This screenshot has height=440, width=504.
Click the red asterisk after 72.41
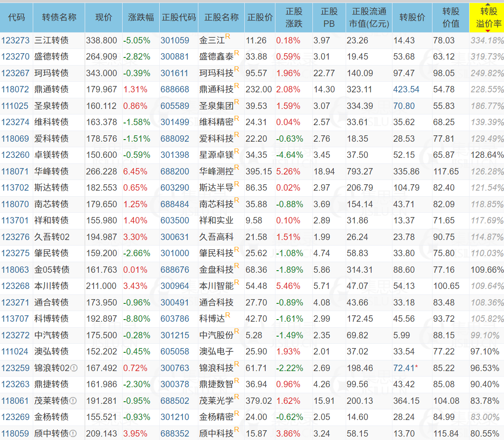[x=417, y=366]
